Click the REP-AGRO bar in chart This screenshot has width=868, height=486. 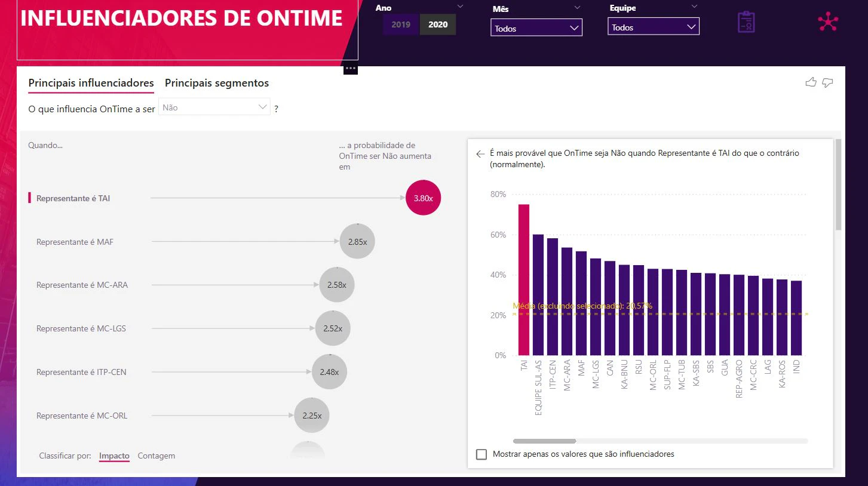pos(739,315)
